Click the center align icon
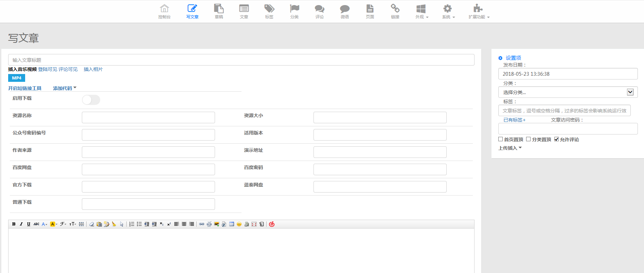The image size is (644, 273). (x=184, y=224)
